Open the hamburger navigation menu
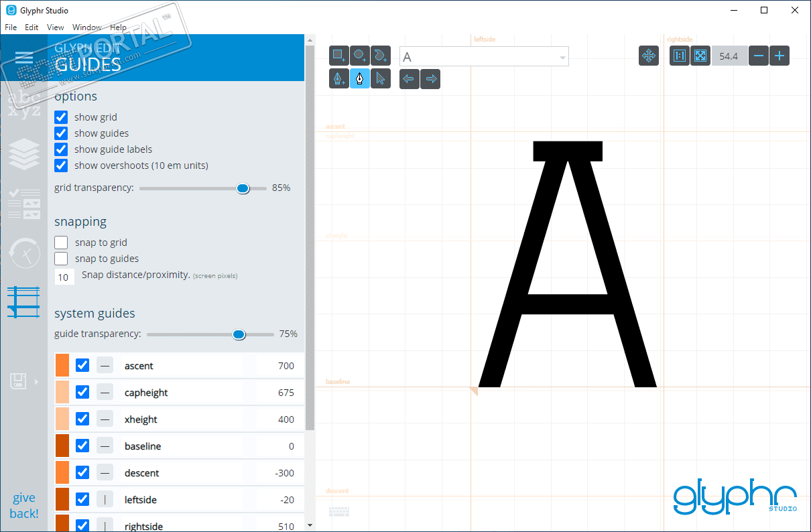Screen dimensions: 811x532 (23, 58)
